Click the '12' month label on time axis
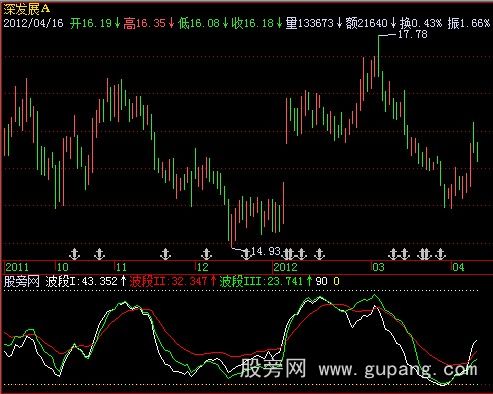493x394 pixels. 202,267
